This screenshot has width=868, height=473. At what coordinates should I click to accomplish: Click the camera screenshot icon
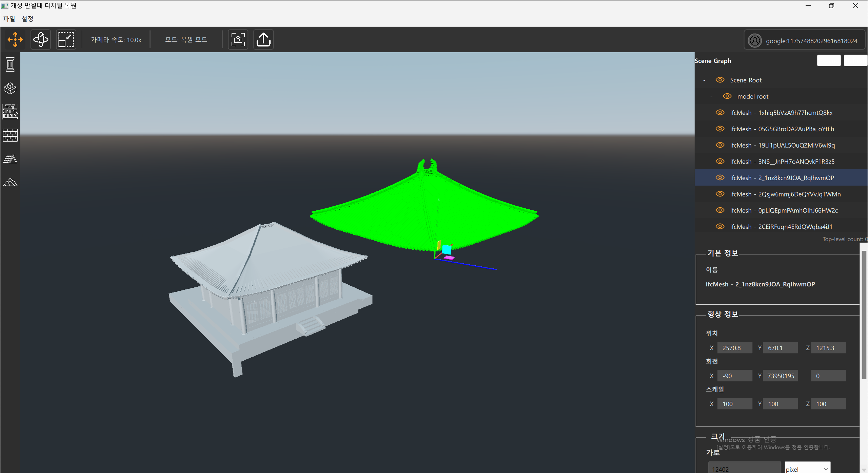click(x=238, y=40)
